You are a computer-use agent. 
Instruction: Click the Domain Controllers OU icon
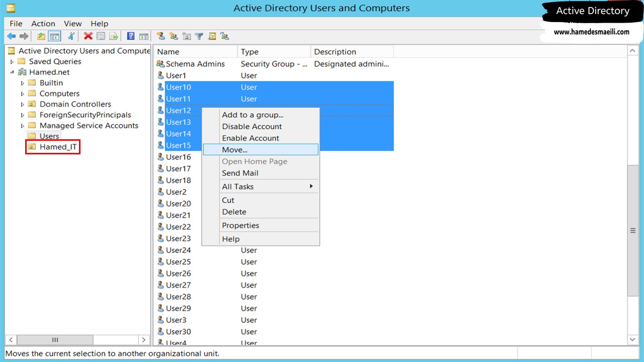[32, 104]
